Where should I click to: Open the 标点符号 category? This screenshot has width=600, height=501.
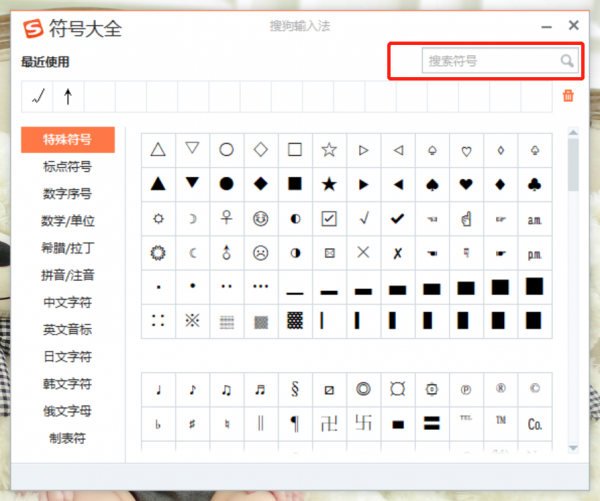pos(68,166)
